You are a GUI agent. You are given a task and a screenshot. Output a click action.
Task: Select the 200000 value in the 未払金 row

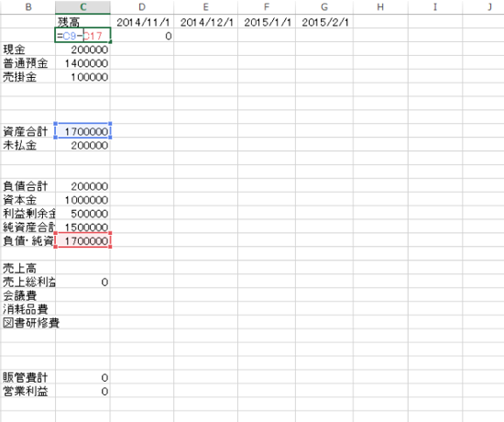coord(82,145)
